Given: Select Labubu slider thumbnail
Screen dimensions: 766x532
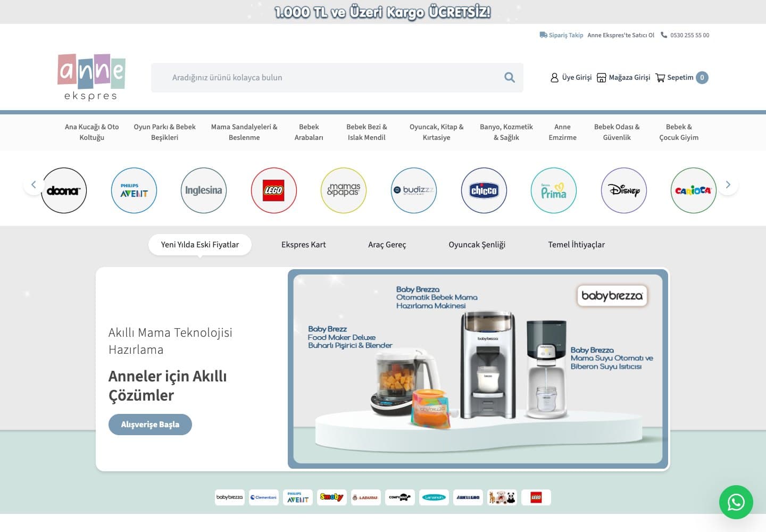Looking at the screenshot, I should point(366,497).
